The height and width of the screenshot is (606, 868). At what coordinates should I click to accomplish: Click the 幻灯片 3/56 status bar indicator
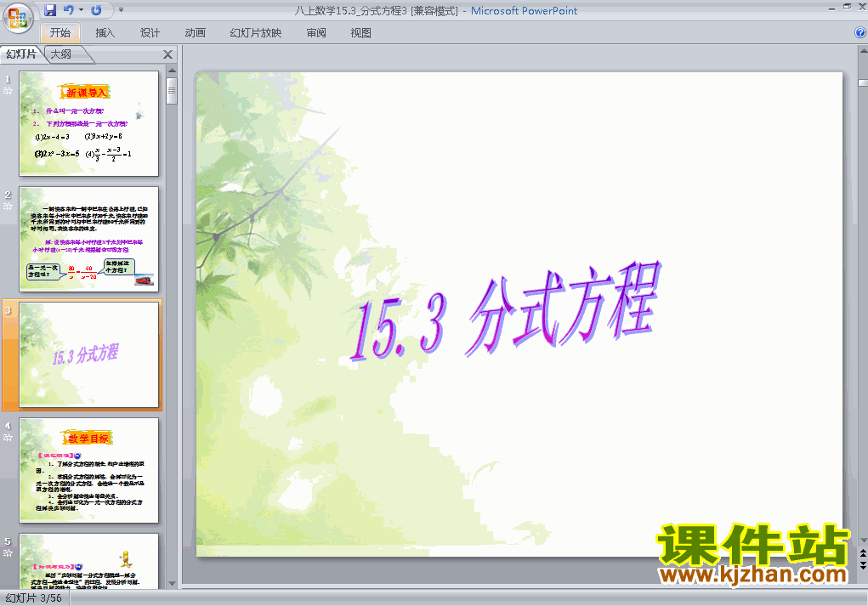tap(34, 598)
